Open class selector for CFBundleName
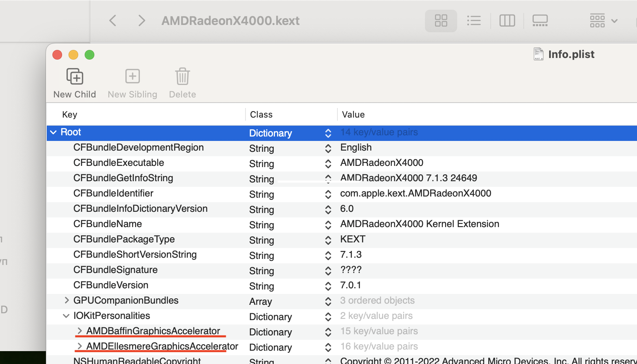637x364 pixels. 328,225
